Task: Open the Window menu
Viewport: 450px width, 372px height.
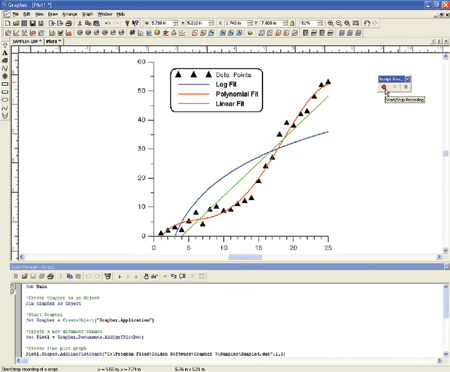Action: click(x=105, y=14)
